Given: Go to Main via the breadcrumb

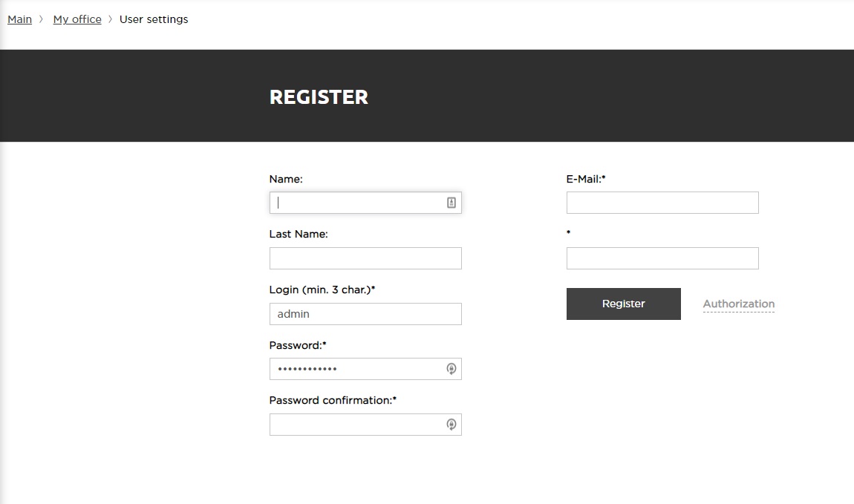Looking at the screenshot, I should pos(19,19).
